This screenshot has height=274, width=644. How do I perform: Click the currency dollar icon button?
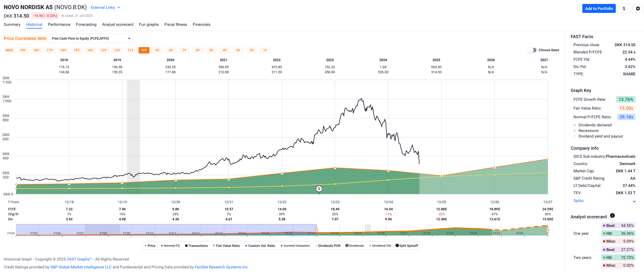(624, 8)
